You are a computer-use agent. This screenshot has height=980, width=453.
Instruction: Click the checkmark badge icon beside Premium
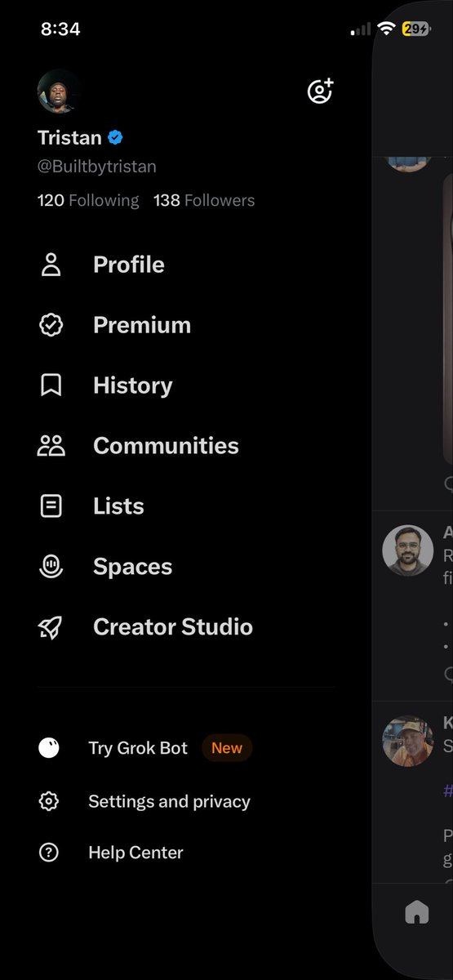tap(51, 325)
